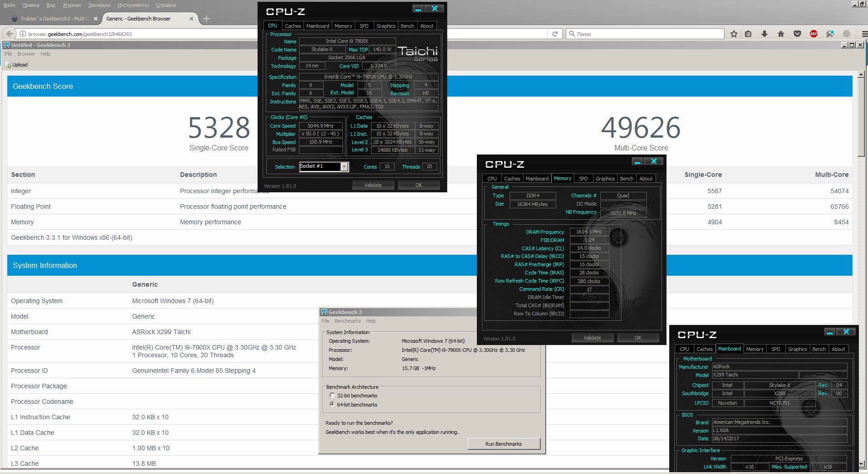Open Browser menu in Untitled - Geekbench 3
Image resolution: width=868 pixels, height=474 pixels.
click(26, 54)
